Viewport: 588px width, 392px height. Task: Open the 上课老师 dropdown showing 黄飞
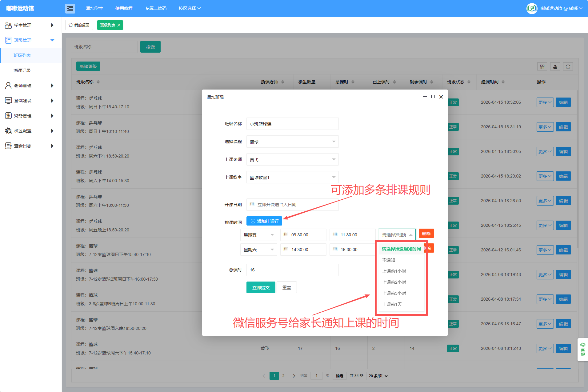(293, 159)
